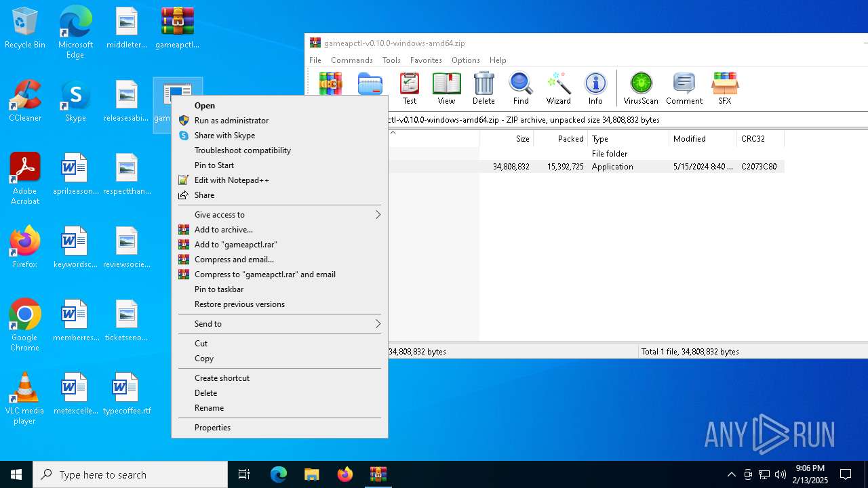Launch the Wizard tool in WinRAR
The width and height of the screenshot is (868, 488).
pyautogui.click(x=558, y=88)
